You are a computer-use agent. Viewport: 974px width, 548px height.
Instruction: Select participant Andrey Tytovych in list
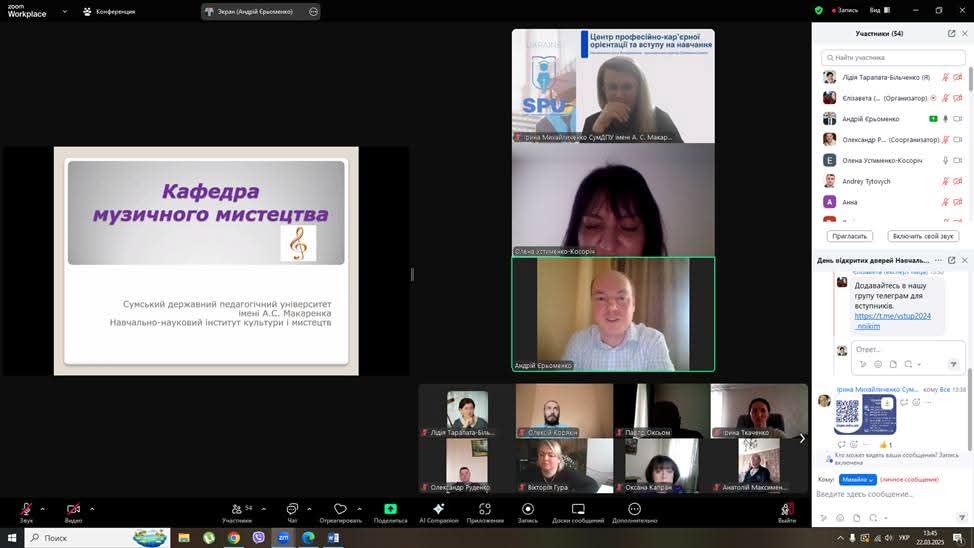(x=893, y=181)
